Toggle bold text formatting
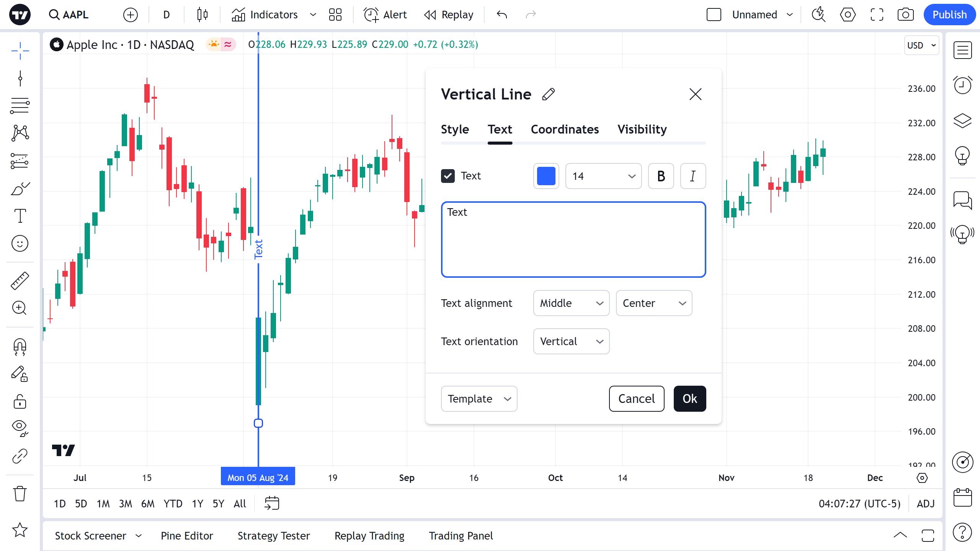Screen dimensions: 980x551 pos(661,176)
